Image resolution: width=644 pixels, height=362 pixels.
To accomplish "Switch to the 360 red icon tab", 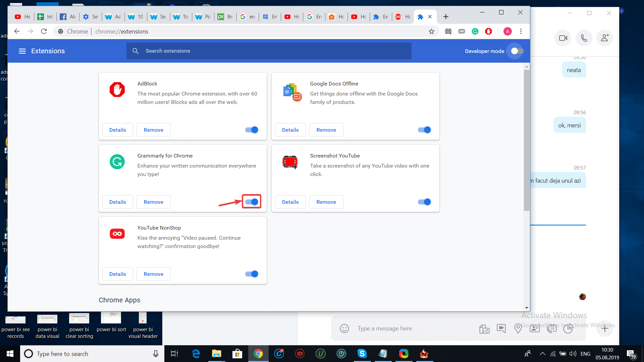I will (x=403, y=17).
